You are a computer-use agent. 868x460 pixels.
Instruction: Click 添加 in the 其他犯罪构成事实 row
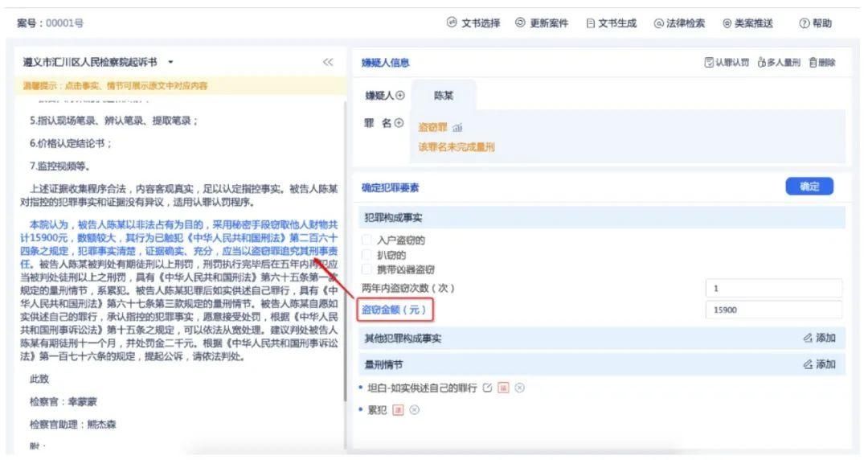820,338
